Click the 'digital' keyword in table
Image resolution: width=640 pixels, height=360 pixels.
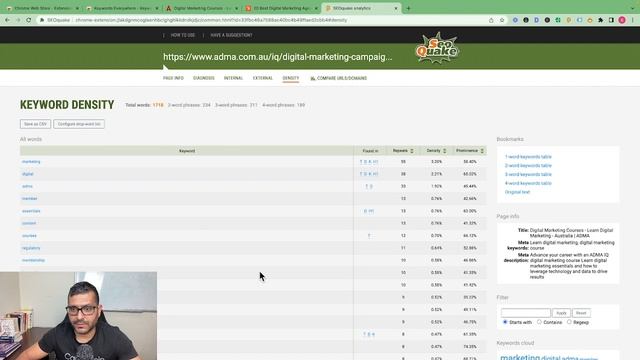28,174
